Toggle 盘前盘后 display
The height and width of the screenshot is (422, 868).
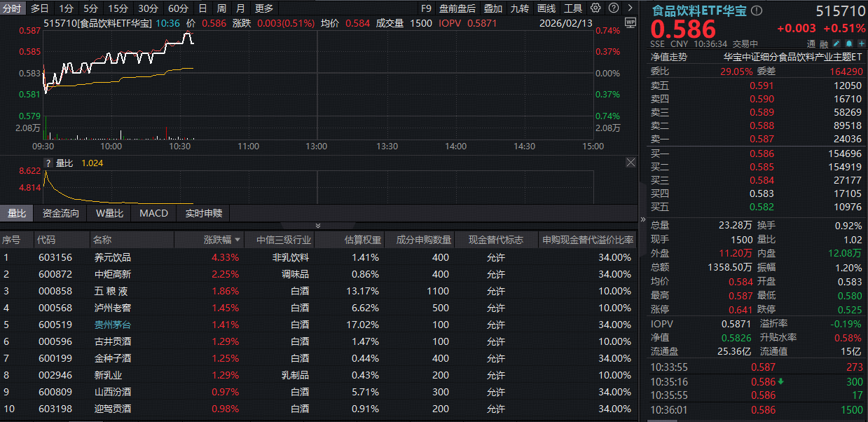click(x=457, y=8)
